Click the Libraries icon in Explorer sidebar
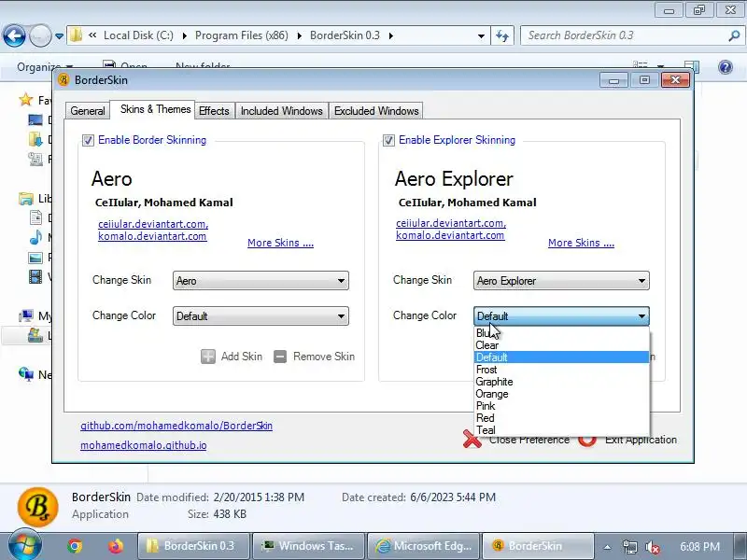The width and height of the screenshot is (747, 560). [26, 198]
